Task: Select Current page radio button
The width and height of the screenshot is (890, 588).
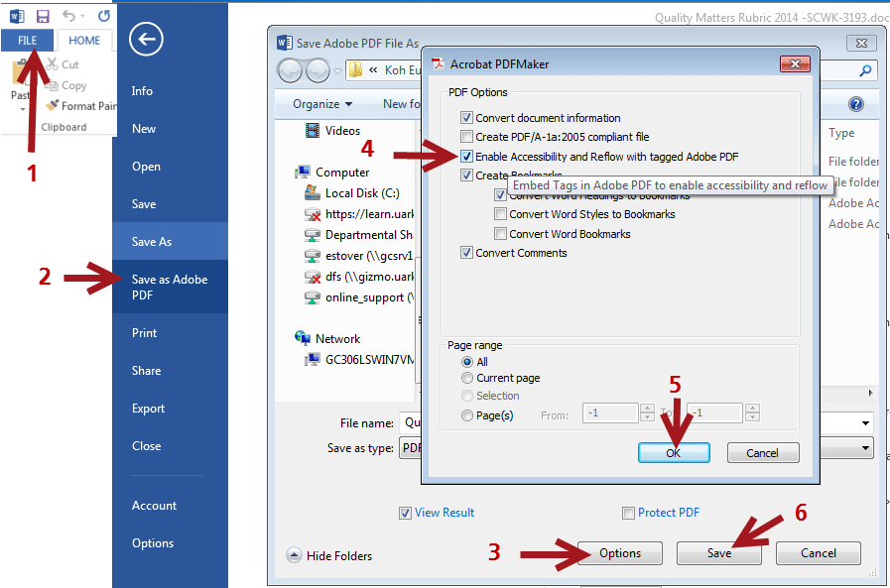Action: tap(467, 378)
